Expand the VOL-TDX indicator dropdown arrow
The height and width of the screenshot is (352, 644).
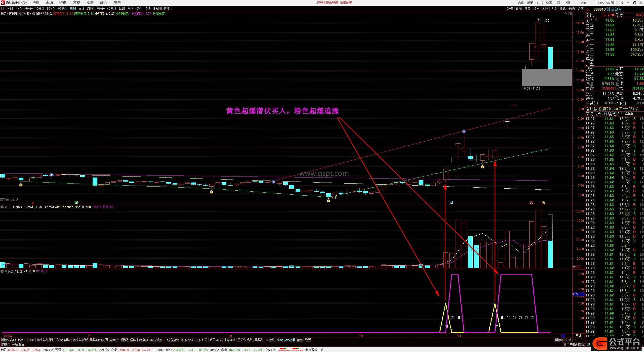tap(2, 207)
